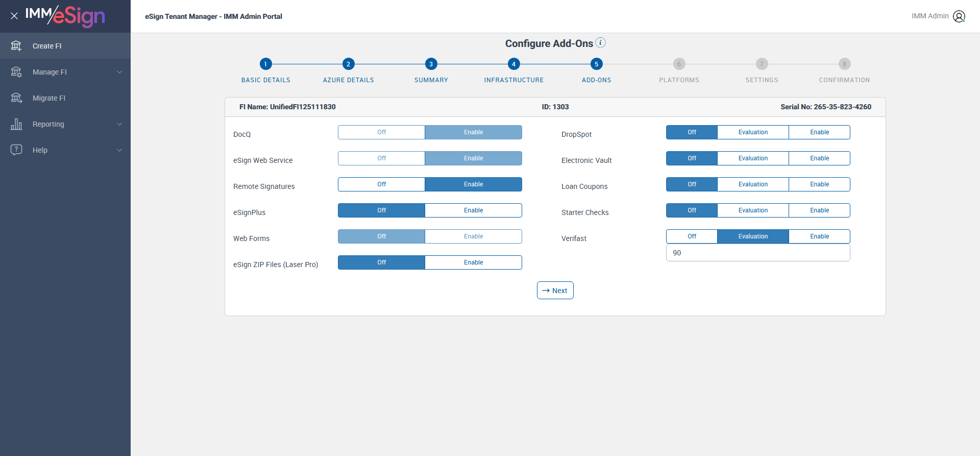Click the Next button
This screenshot has width=980, height=456.
point(555,291)
